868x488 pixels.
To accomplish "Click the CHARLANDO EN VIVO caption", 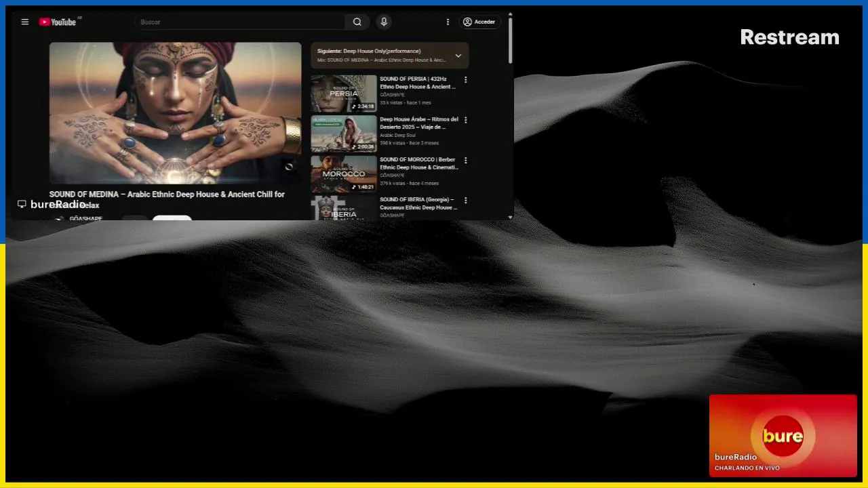I will click(x=747, y=468).
